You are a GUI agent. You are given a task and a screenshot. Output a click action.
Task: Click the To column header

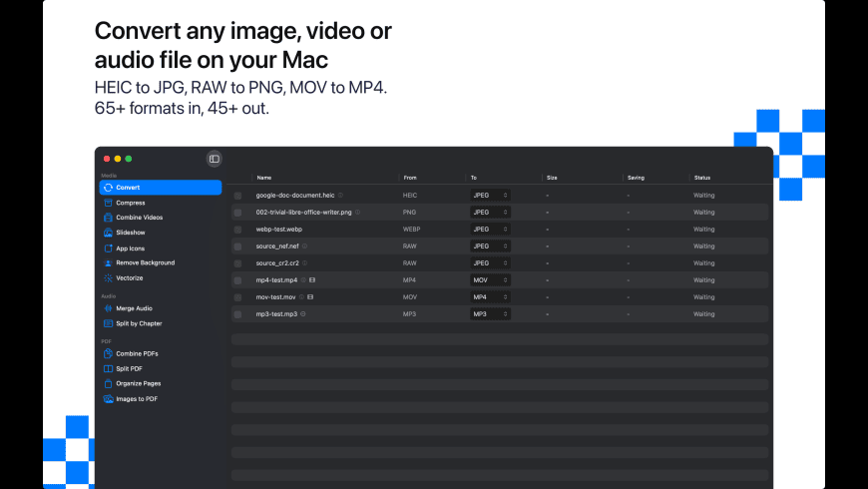coord(474,178)
